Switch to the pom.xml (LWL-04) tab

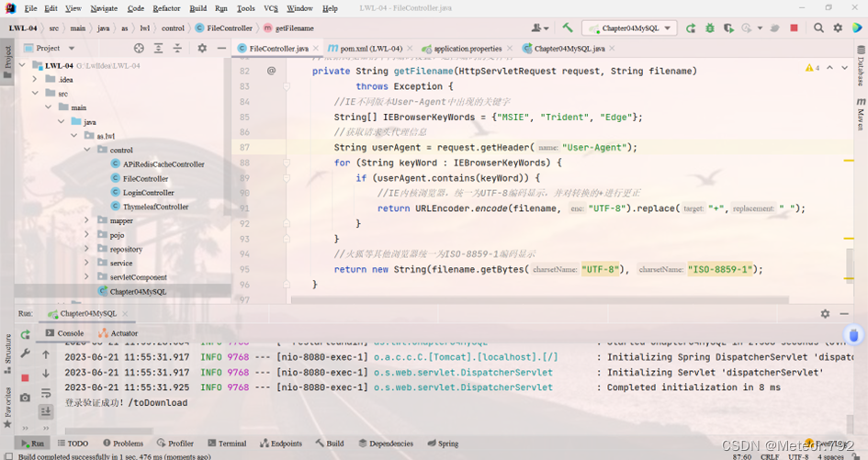coord(371,48)
